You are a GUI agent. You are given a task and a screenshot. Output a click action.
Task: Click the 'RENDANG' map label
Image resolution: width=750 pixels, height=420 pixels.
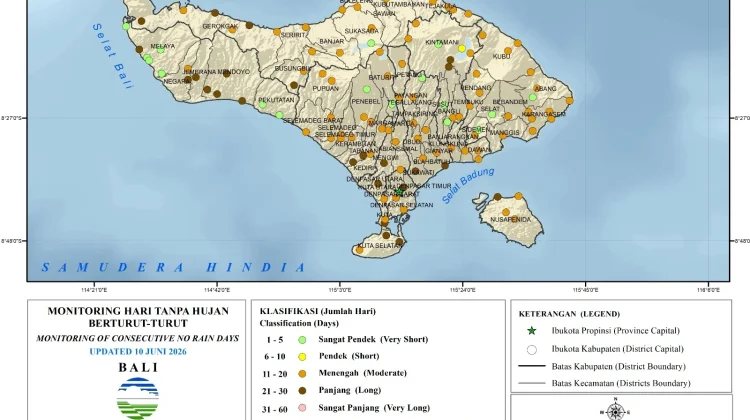(x=476, y=88)
